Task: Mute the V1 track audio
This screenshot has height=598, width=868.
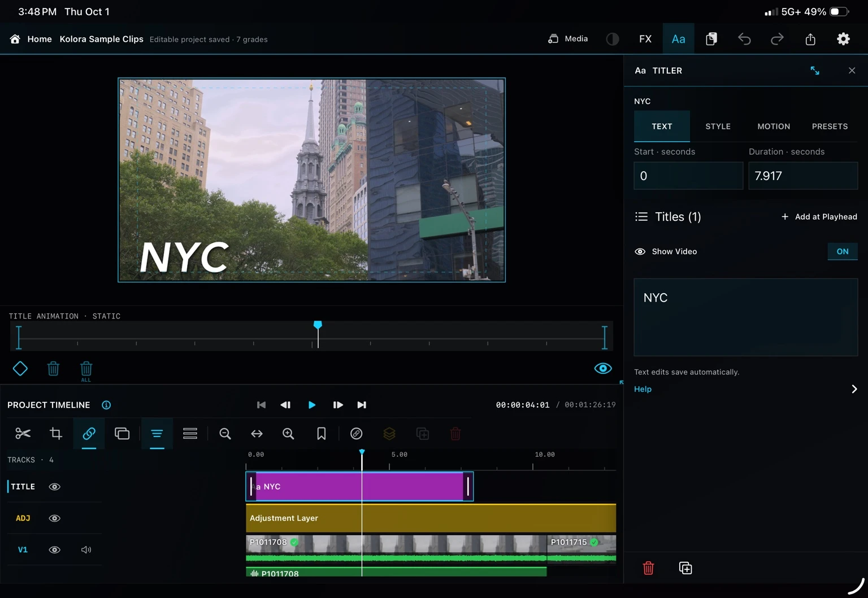Action: [86, 550]
